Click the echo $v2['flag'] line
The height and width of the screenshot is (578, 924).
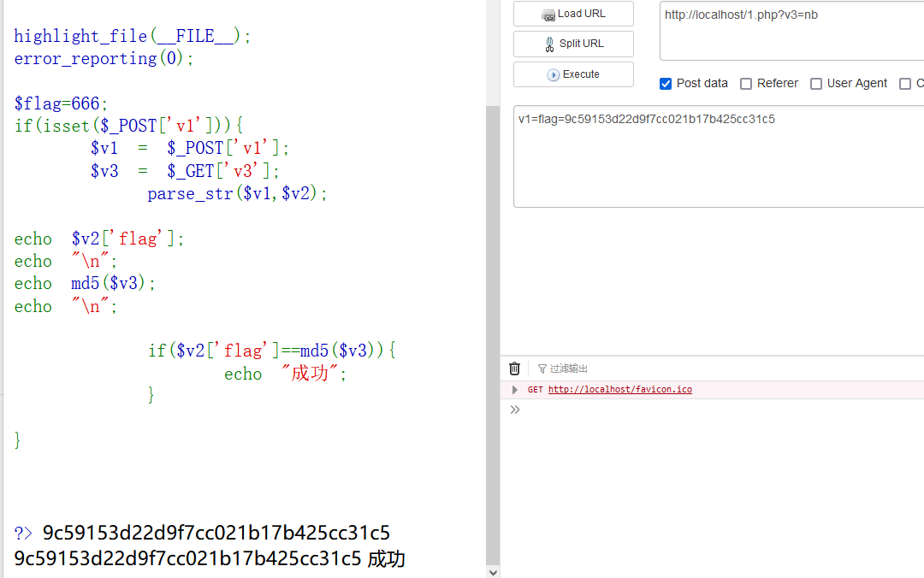99,239
